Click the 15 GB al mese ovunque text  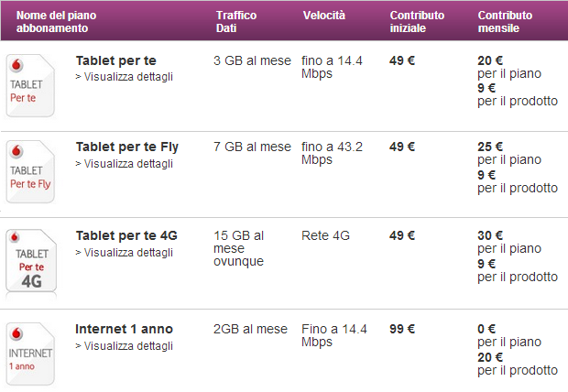point(239,248)
